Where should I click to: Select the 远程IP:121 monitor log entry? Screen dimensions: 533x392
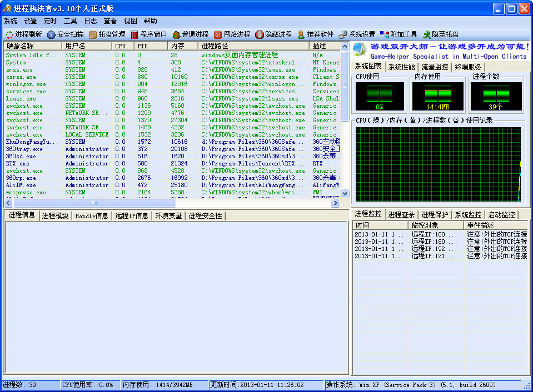click(x=441, y=256)
